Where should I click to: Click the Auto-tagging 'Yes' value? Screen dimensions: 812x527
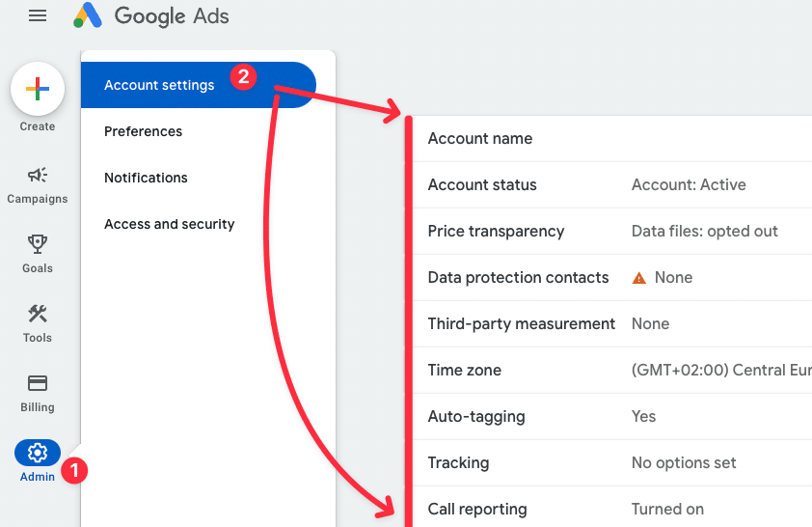pos(643,417)
